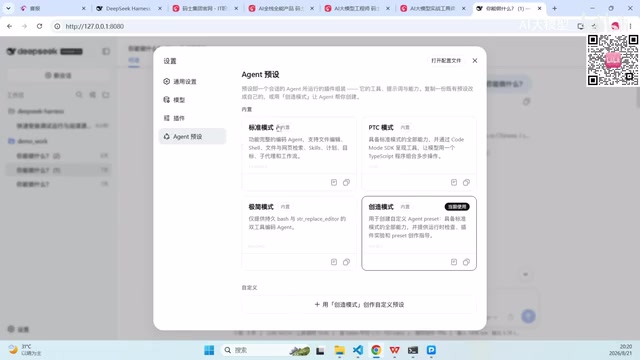
Task: Click Chrome icon in taskbar
Action: point(376,350)
